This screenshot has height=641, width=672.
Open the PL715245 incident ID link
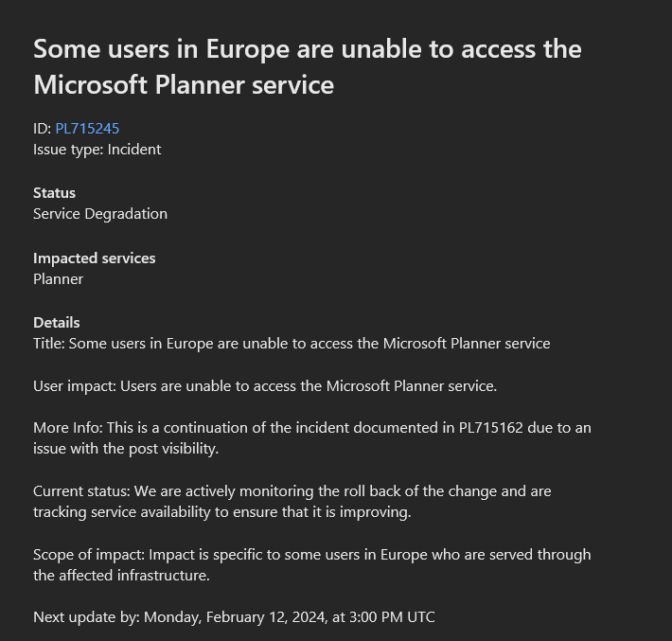[87, 128]
